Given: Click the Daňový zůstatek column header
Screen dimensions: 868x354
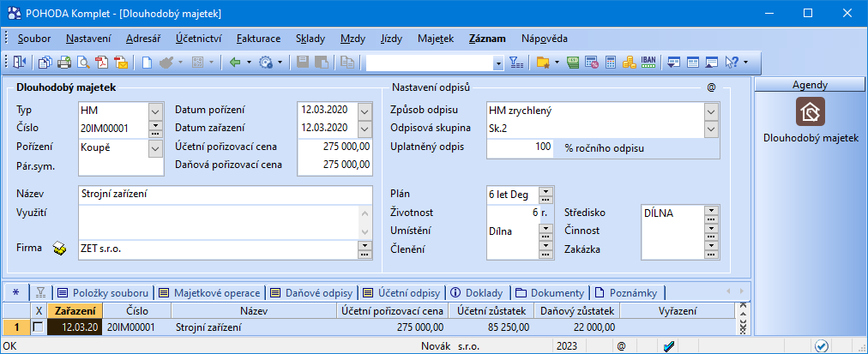Looking at the screenshot, I should tap(577, 311).
